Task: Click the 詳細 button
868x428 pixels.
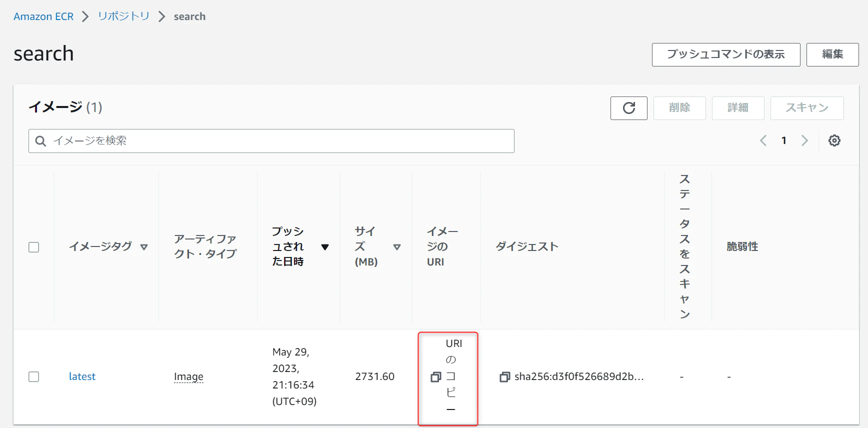Action: click(738, 108)
